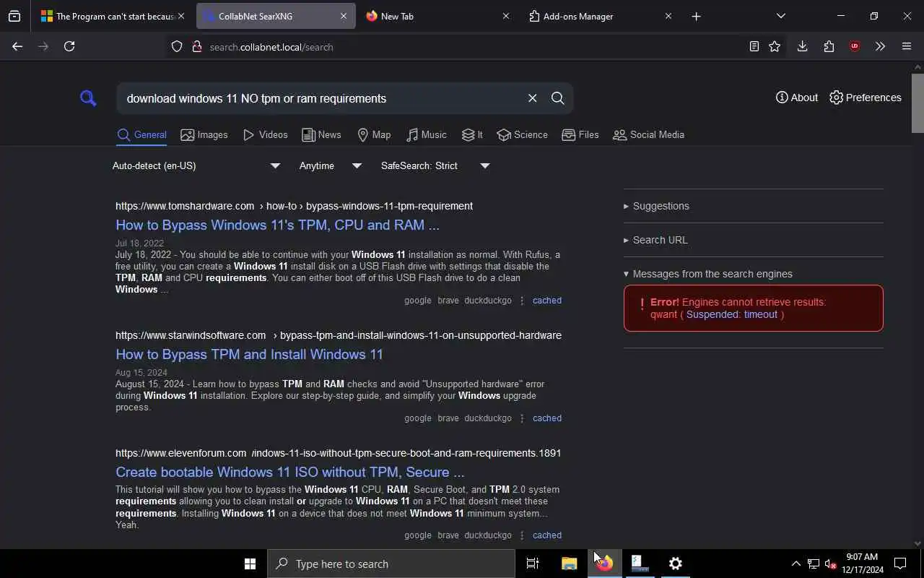924x578 pixels.
Task: Switch to the Files category
Action: point(580,135)
